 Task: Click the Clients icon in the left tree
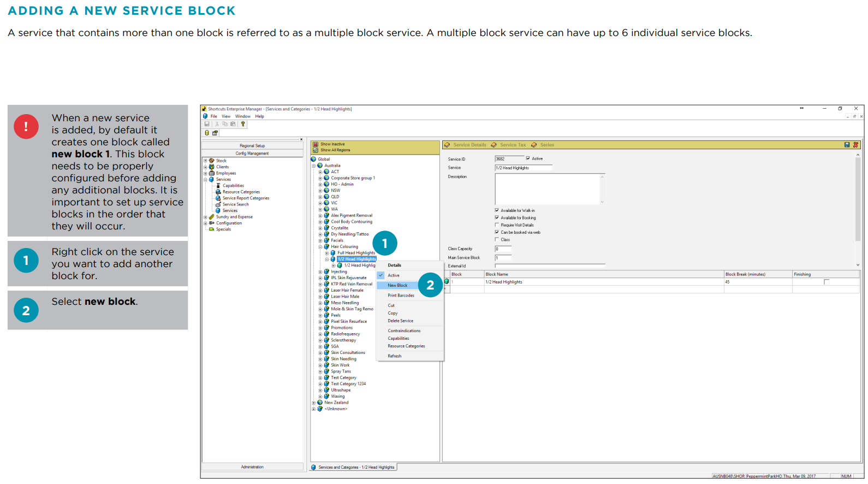point(212,167)
